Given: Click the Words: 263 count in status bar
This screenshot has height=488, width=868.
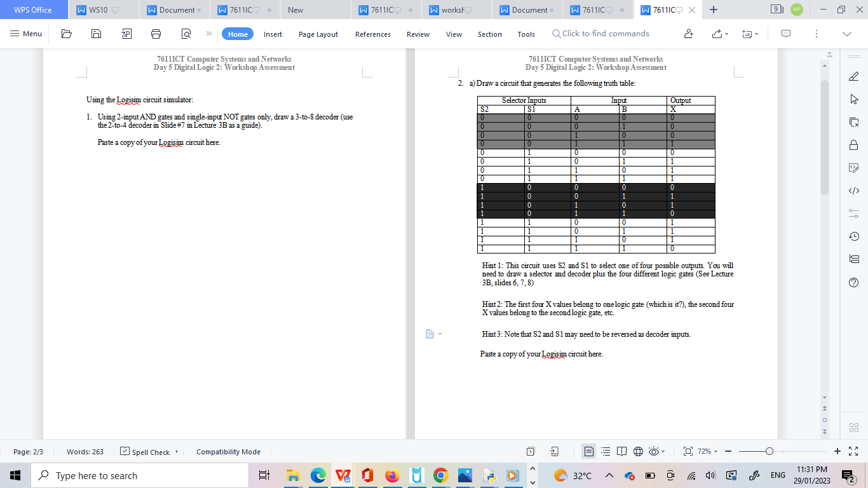Looking at the screenshot, I should [x=85, y=452].
